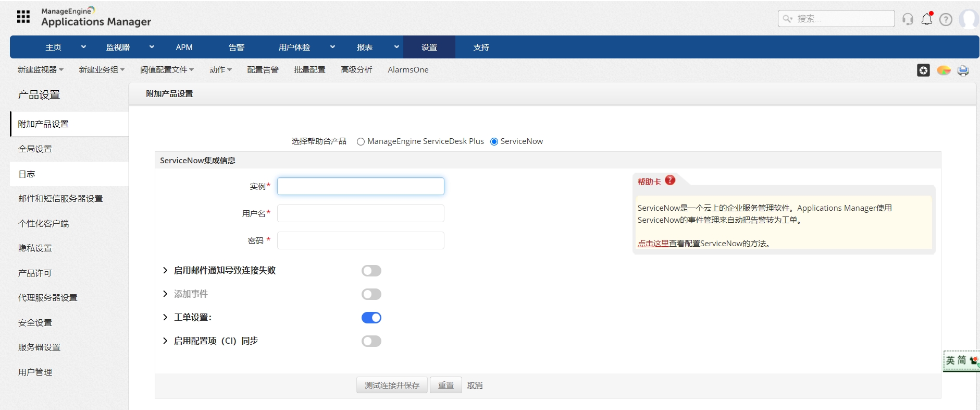Toggle the 添加事件 switch
Viewport: 980px width, 410px height.
coord(371,294)
